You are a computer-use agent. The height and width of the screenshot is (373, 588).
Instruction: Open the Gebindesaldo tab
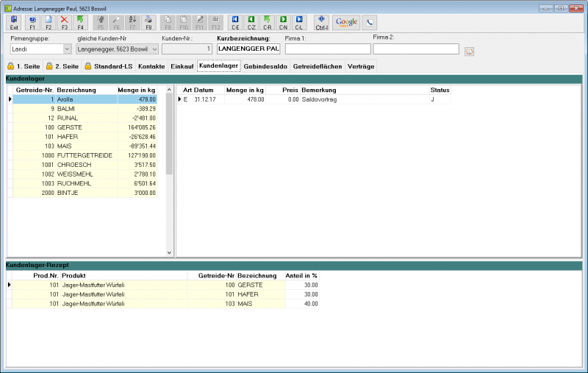[265, 66]
